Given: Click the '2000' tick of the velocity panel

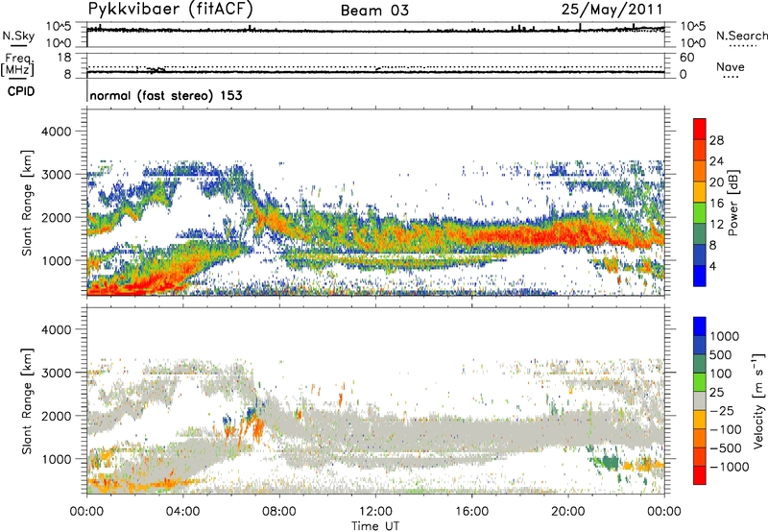Looking at the screenshot, I should click(x=56, y=416).
